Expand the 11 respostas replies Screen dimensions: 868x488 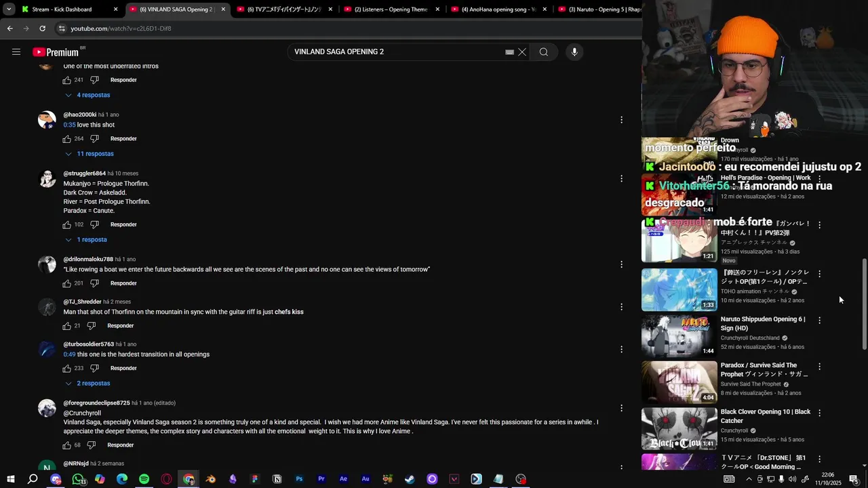click(90, 154)
